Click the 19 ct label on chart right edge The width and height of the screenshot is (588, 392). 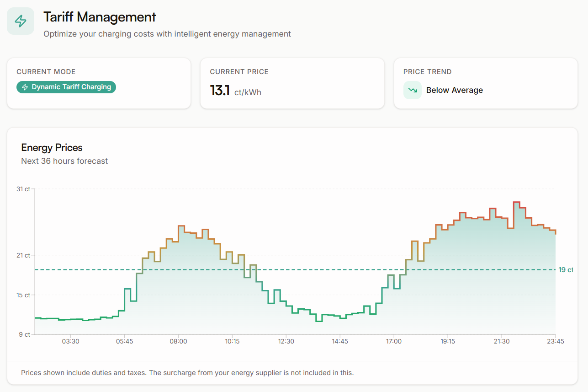[x=566, y=270]
